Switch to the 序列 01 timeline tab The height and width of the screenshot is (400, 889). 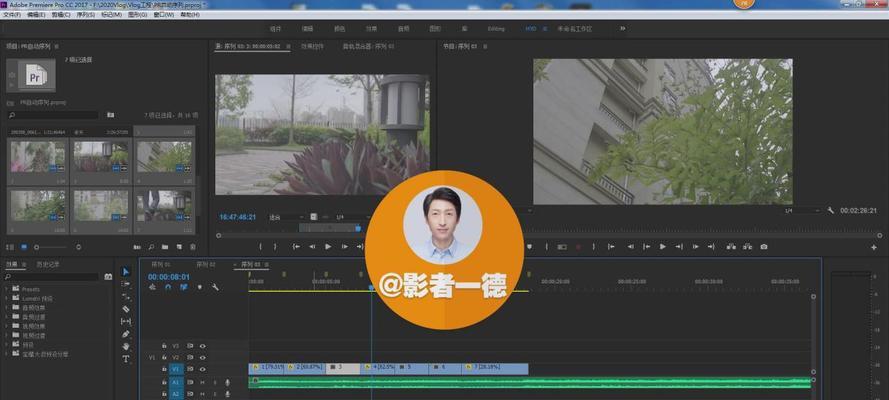(x=160, y=264)
